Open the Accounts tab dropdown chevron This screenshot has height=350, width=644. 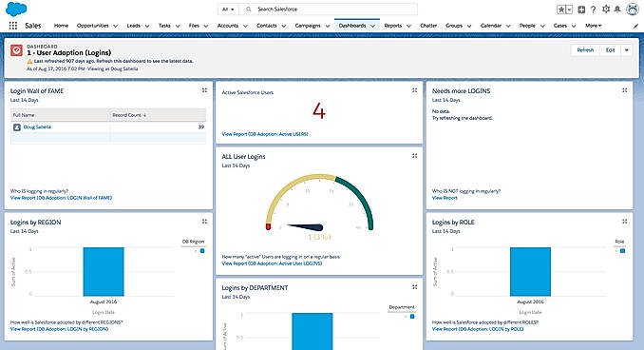point(245,26)
